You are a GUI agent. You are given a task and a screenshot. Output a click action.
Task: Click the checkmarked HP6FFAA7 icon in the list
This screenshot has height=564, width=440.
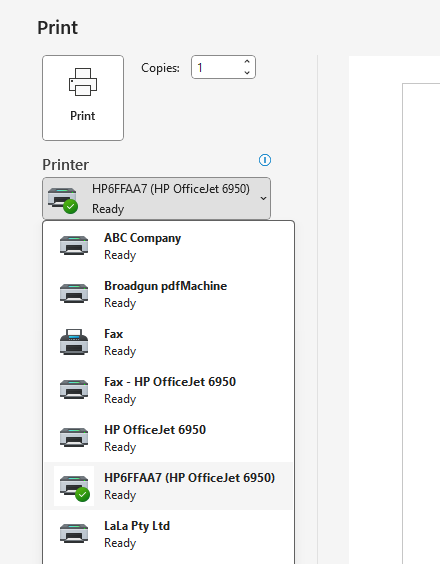74,486
